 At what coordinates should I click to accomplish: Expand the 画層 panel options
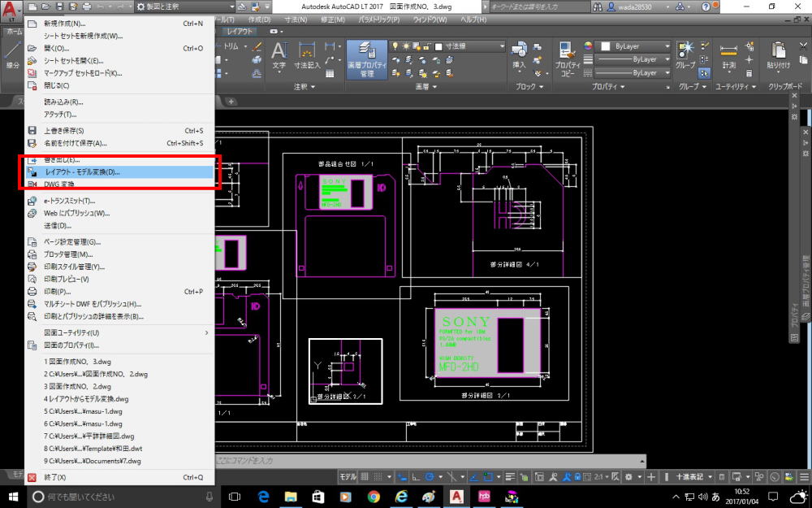[425, 87]
